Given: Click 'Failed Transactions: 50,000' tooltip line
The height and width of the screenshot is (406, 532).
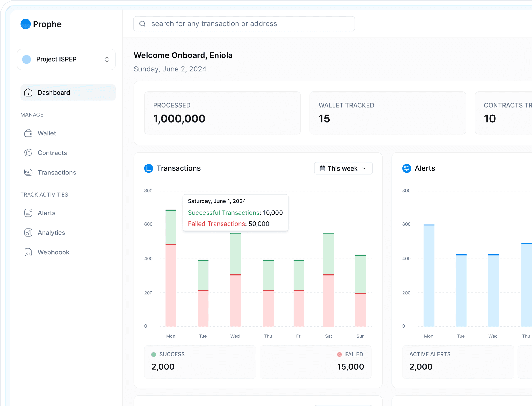Looking at the screenshot, I should [x=228, y=224].
